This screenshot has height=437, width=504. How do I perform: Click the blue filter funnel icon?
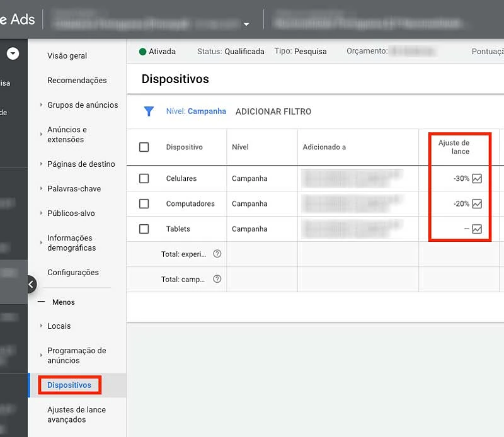(x=149, y=111)
